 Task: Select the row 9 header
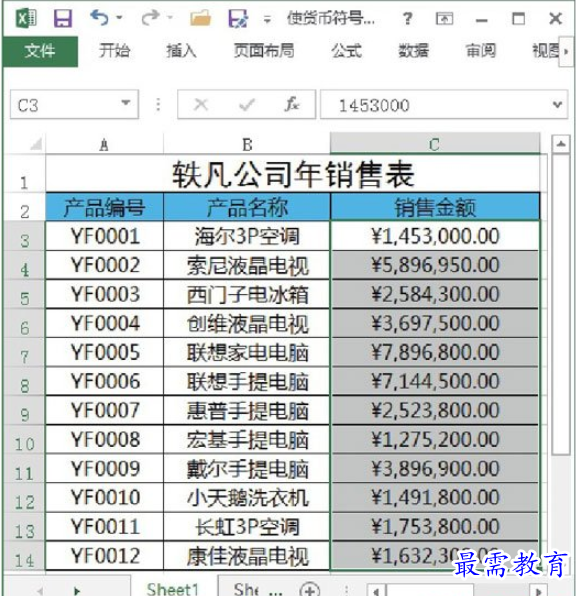point(24,411)
